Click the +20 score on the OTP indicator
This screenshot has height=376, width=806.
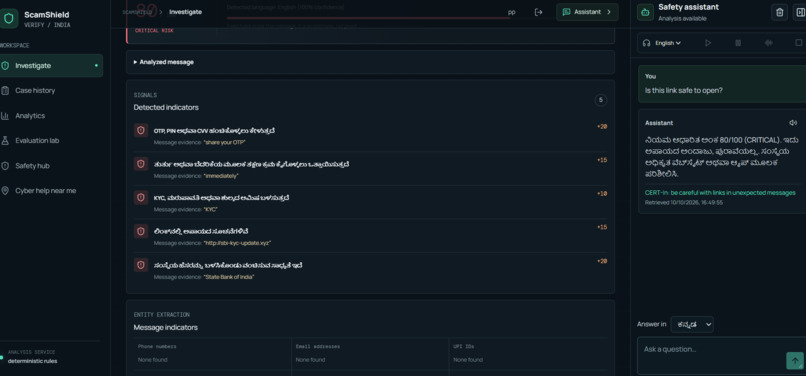tap(602, 127)
